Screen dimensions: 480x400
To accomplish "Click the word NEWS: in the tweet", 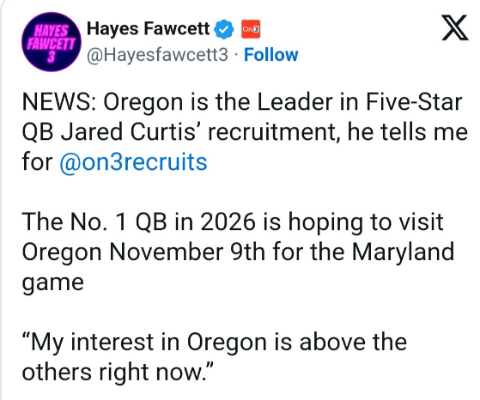I will coord(60,102).
